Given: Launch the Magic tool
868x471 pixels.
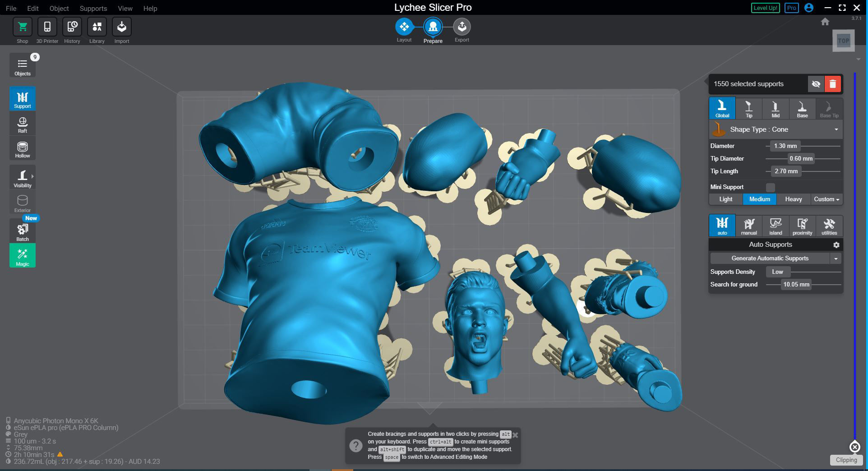Looking at the screenshot, I should coord(22,256).
